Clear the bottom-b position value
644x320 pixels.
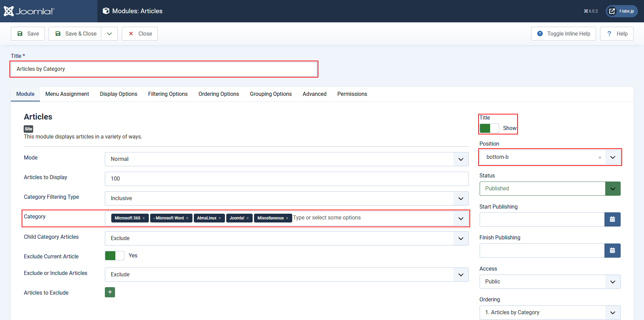coord(600,157)
